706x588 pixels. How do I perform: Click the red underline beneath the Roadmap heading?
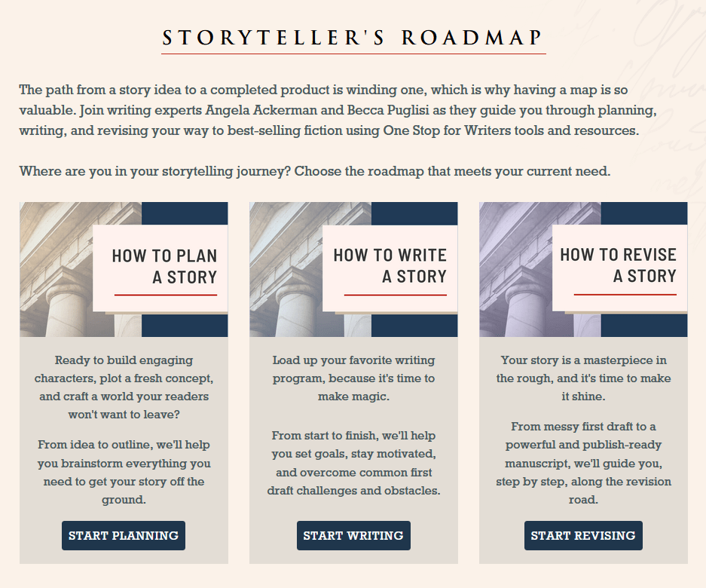353,54
